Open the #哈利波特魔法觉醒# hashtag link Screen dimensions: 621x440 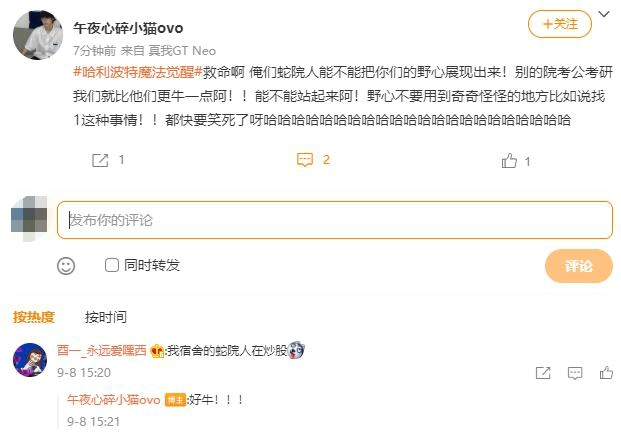click(138, 72)
